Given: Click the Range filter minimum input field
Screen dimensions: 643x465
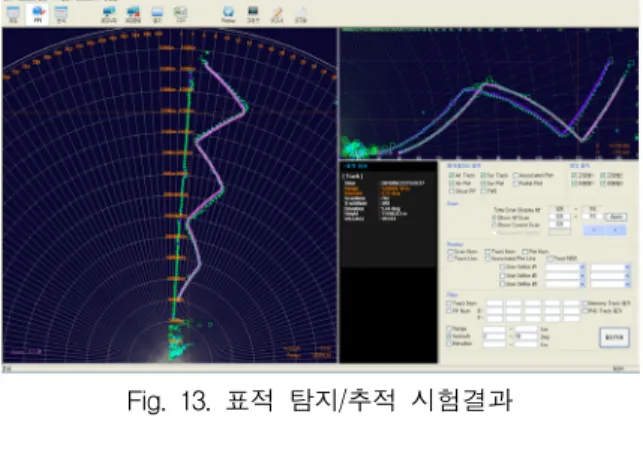Looking at the screenshot, I should [x=495, y=329].
